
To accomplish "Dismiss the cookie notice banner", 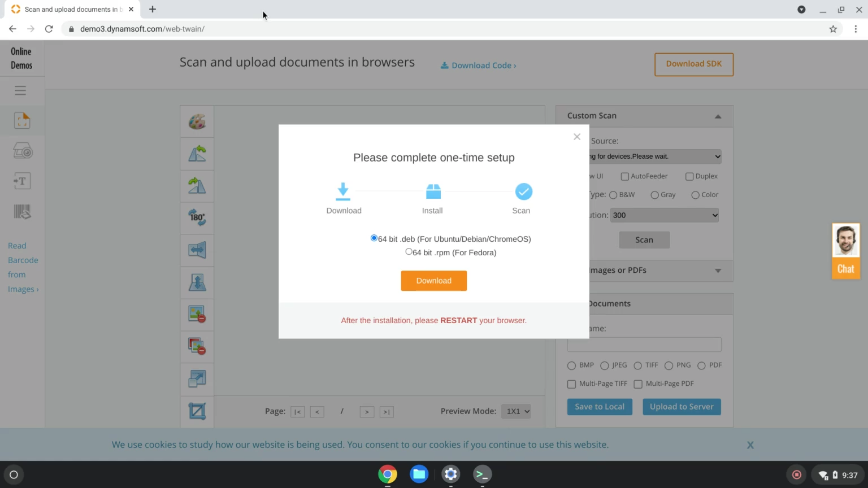I will [x=750, y=445].
